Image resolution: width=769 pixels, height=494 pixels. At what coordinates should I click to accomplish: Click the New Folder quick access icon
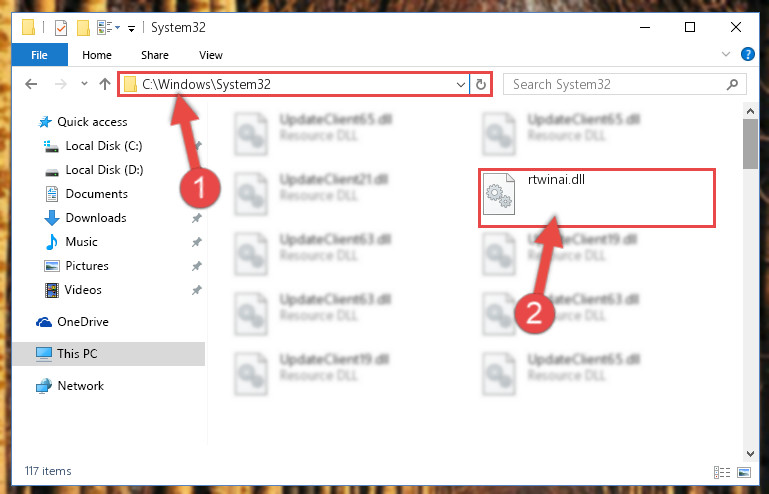click(83, 27)
